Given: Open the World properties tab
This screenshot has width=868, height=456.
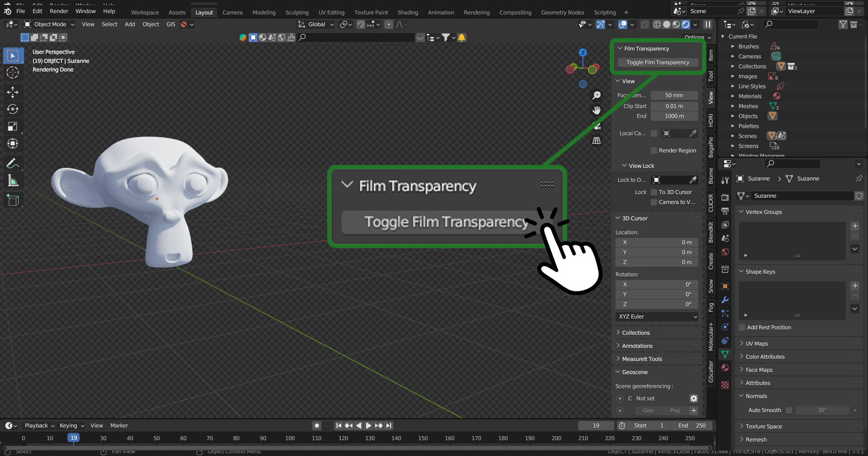Looking at the screenshot, I should pos(725,252).
